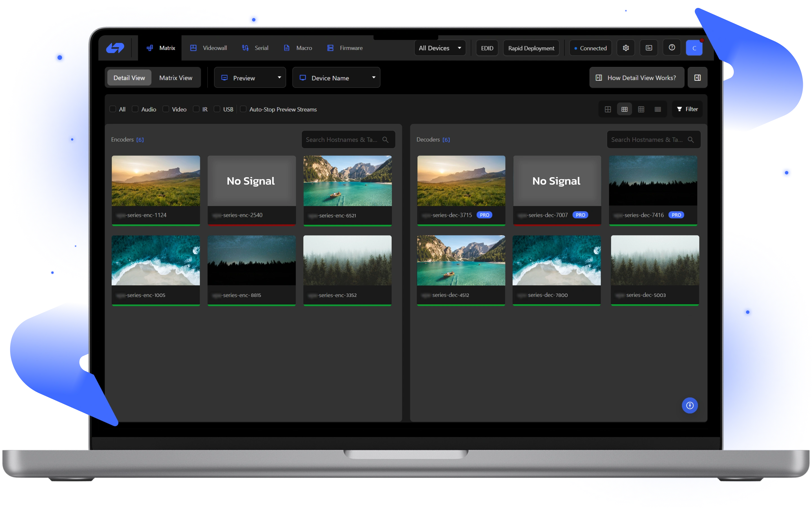Open the Filter menu

coord(687,109)
